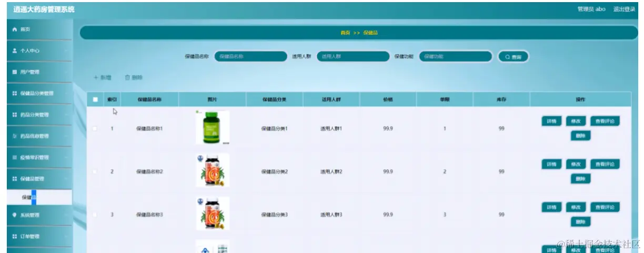Open 详情 for 保健品名称2
Image resolution: width=644 pixels, height=253 pixels.
[x=551, y=164]
